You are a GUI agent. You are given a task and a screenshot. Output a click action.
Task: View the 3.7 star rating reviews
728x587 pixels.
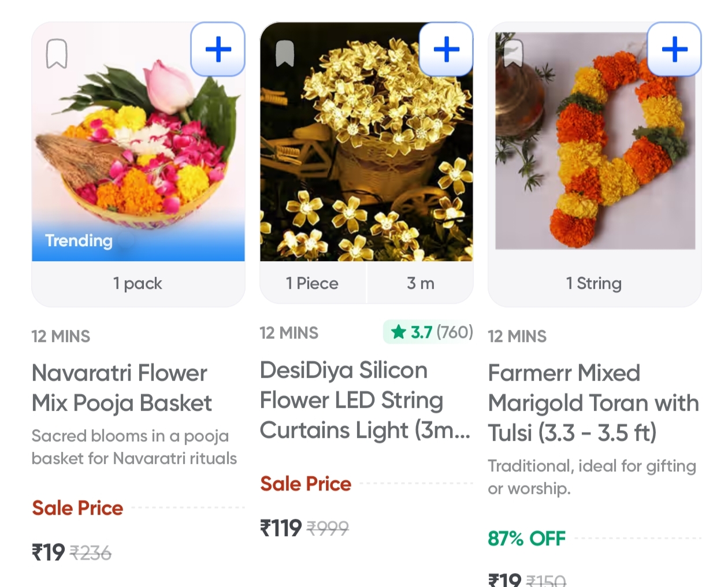tap(429, 332)
